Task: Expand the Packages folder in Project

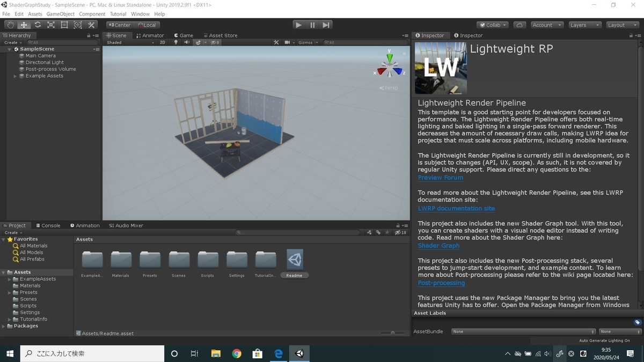Action: (3, 326)
